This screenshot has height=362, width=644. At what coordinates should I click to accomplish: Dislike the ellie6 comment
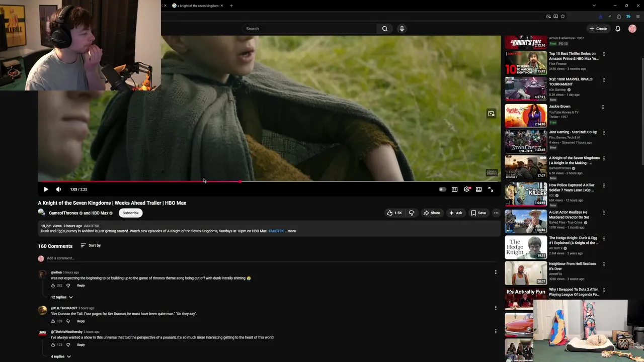click(x=68, y=286)
